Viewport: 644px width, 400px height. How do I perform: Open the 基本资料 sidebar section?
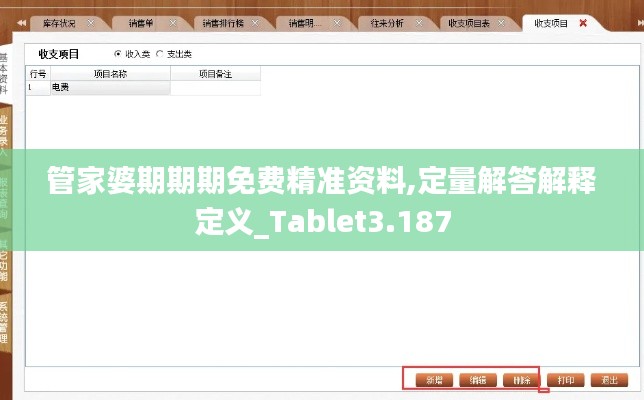coord(4,73)
